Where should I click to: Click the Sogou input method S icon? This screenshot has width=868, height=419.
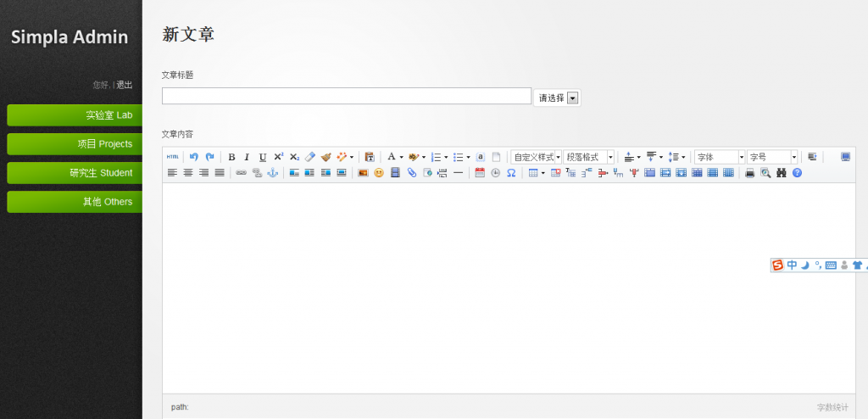tap(778, 265)
